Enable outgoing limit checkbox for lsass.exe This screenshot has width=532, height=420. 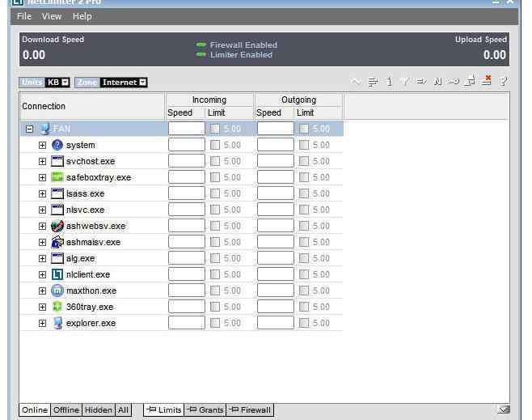304,193
